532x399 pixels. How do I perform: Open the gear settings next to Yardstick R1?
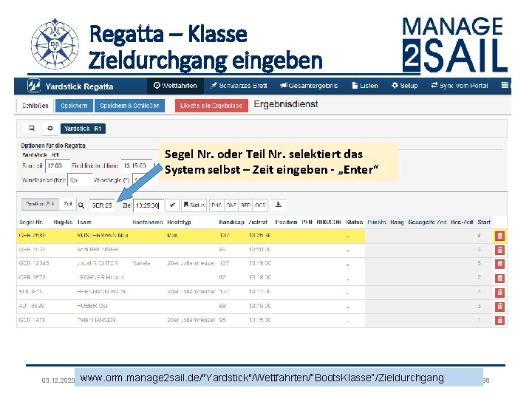coord(50,129)
